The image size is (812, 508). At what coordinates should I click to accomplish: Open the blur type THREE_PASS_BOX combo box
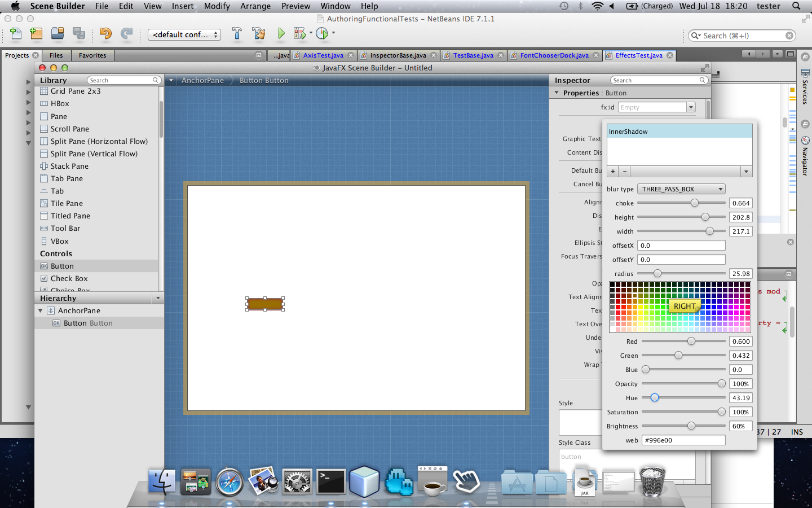681,189
